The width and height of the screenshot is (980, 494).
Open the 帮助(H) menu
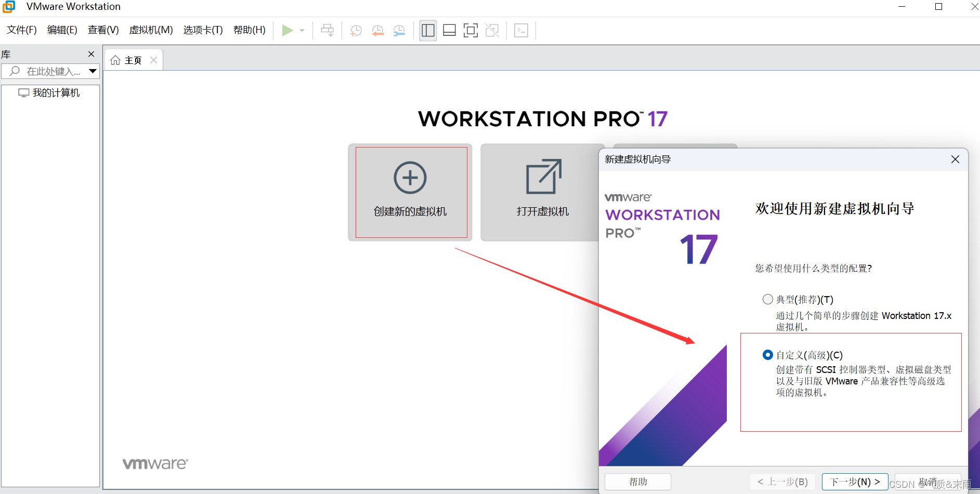point(250,30)
